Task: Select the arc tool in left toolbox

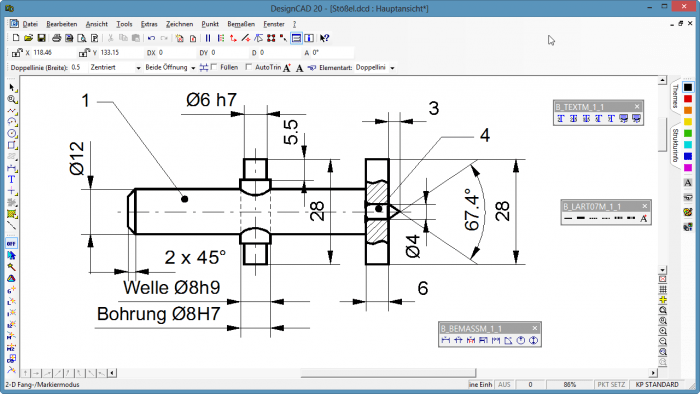Action: point(12,122)
